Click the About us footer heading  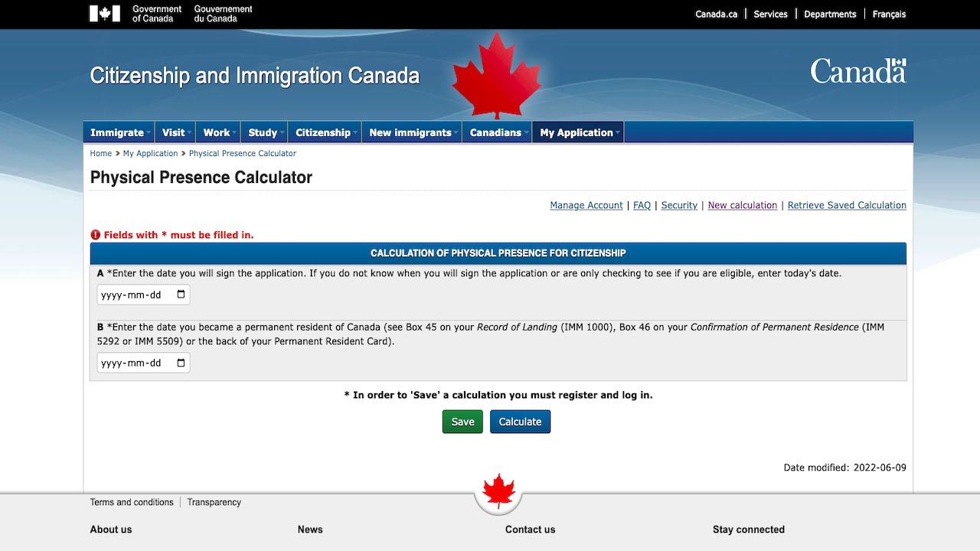tap(111, 530)
